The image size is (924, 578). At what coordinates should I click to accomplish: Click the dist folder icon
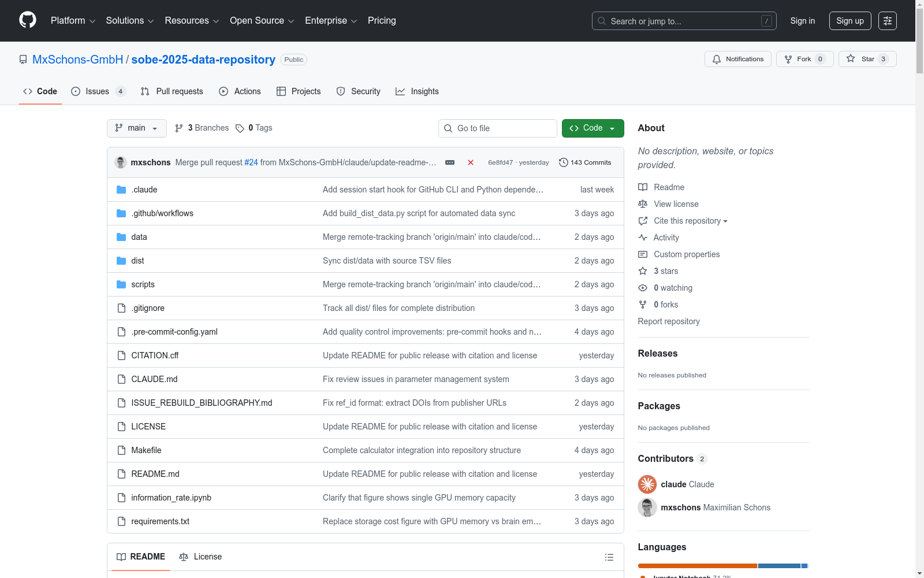pos(121,261)
